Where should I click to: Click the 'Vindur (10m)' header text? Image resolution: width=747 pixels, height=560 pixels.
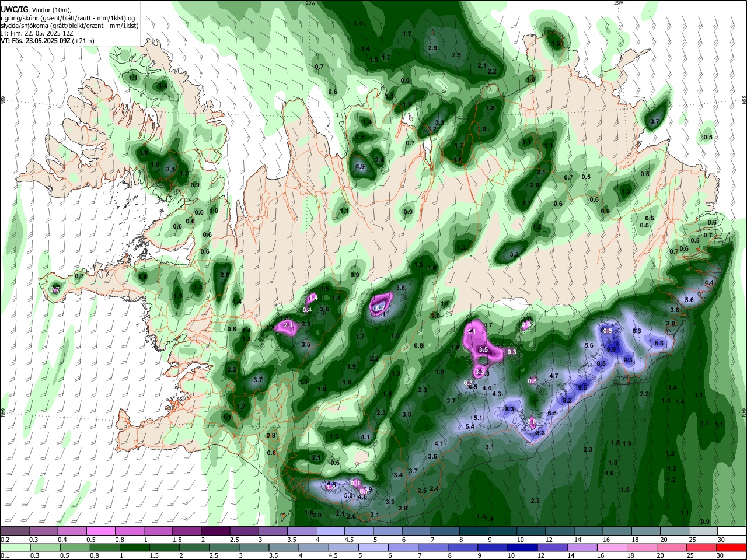point(50,10)
